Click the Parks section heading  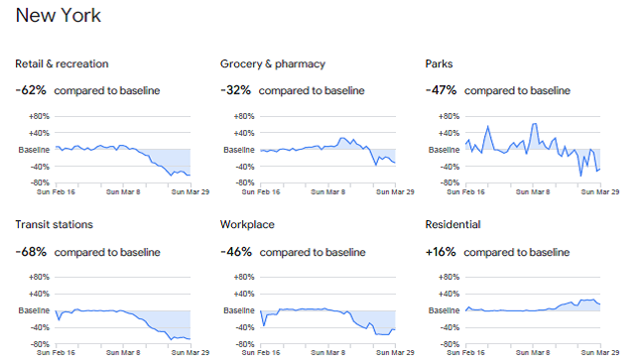pos(439,63)
